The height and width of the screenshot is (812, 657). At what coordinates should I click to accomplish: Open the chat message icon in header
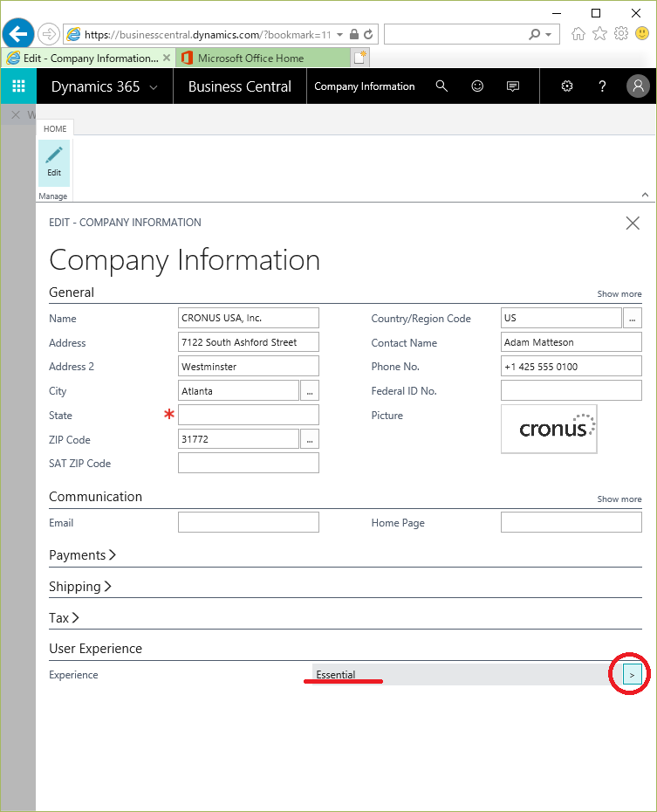(513, 86)
